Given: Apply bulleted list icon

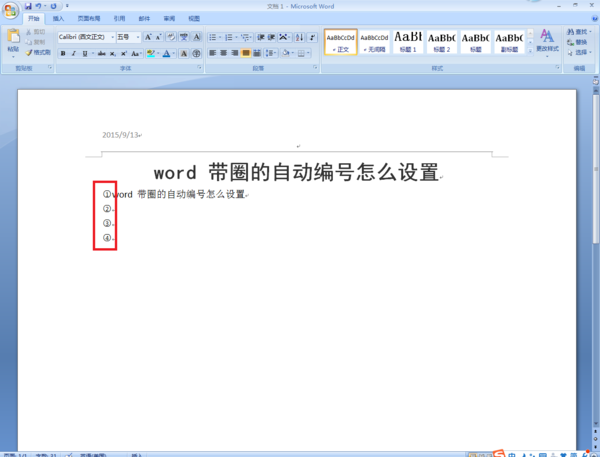Looking at the screenshot, I should pos(213,37).
